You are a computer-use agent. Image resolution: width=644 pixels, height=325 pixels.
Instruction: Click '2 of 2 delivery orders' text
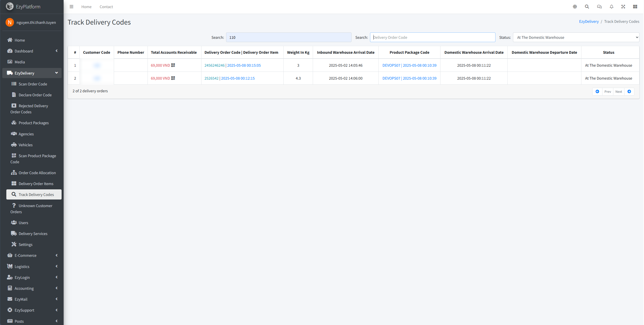[90, 91]
